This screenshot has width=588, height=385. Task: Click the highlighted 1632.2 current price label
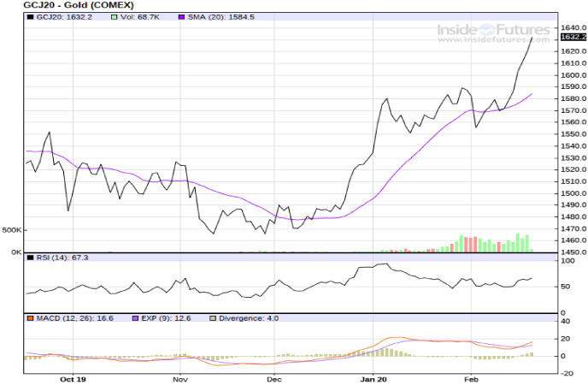coord(573,38)
